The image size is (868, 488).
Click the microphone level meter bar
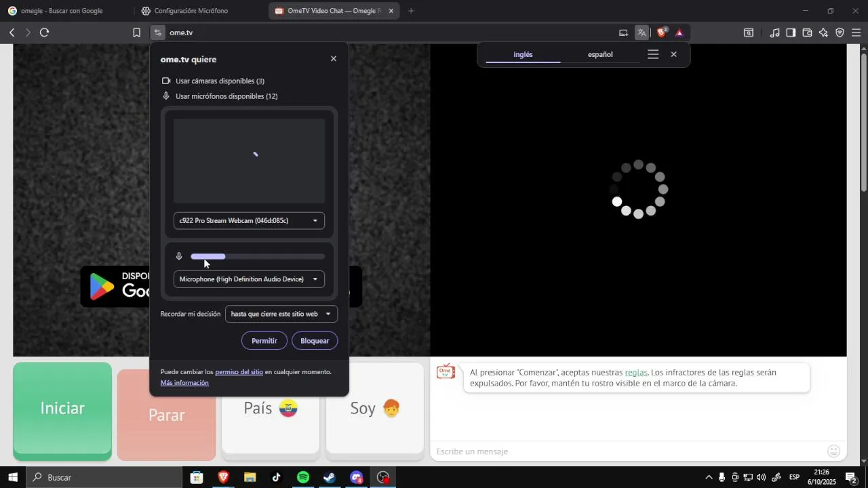tap(258, 256)
